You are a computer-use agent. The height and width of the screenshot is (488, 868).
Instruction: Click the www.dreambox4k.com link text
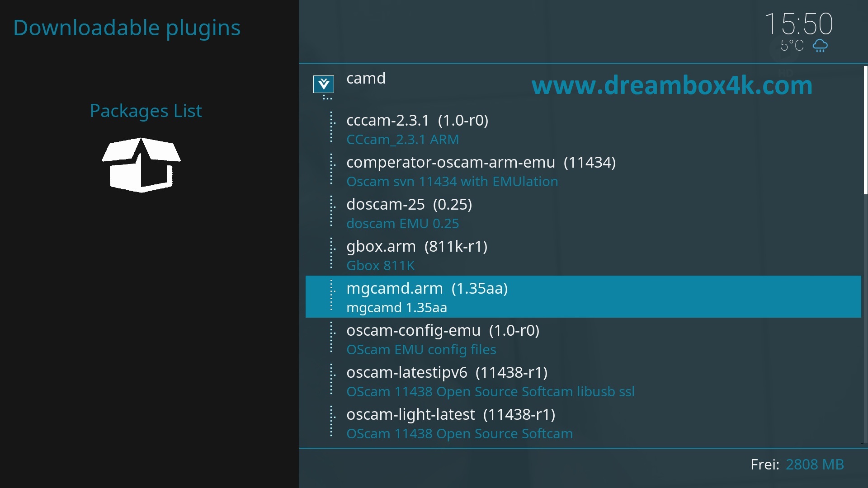672,85
